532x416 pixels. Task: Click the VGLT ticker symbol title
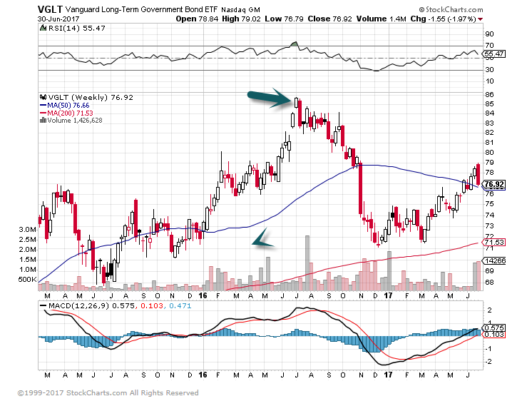50,9
